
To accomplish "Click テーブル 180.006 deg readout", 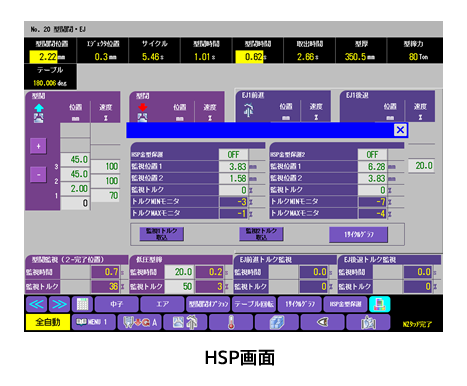I will click(x=50, y=83).
